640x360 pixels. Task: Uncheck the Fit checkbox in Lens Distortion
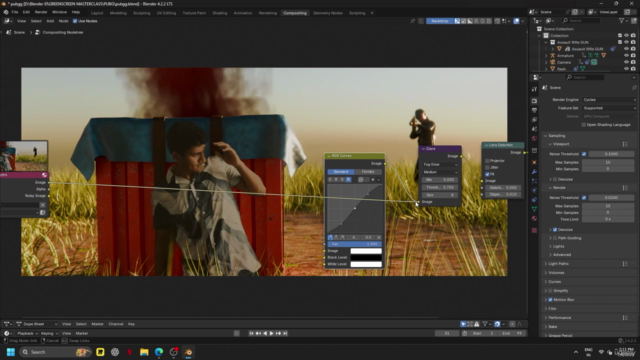tap(487, 174)
